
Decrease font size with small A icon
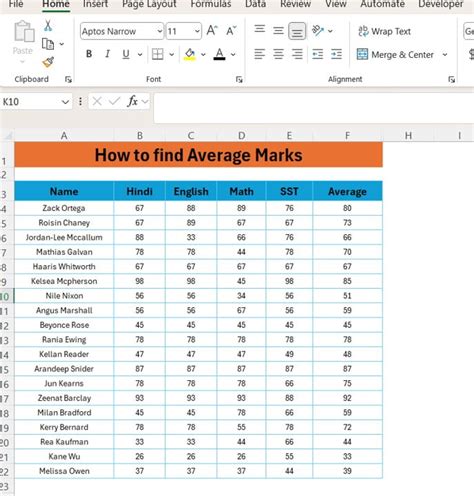[x=231, y=31]
